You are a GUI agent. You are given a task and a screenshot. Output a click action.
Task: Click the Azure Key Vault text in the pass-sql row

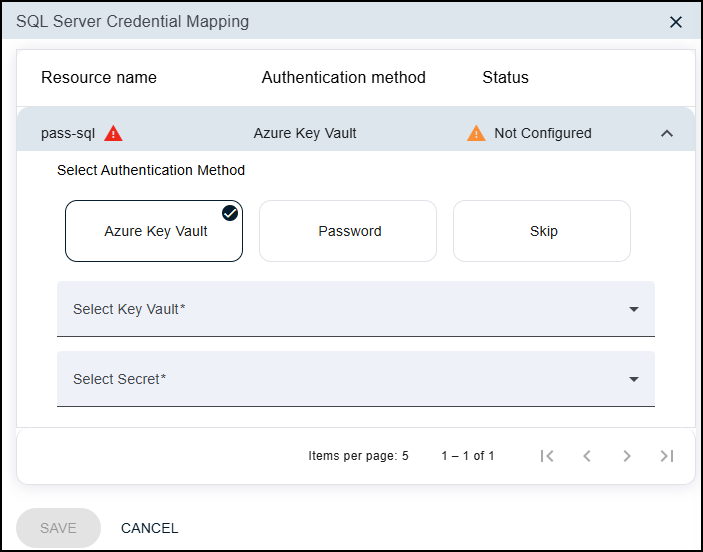click(x=305, y=133)
